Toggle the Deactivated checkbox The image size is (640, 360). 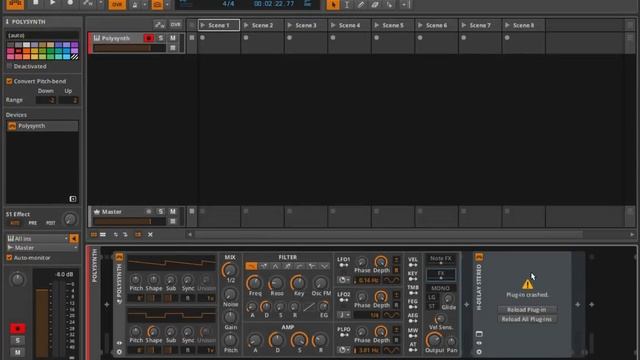(x=9, y=66)
